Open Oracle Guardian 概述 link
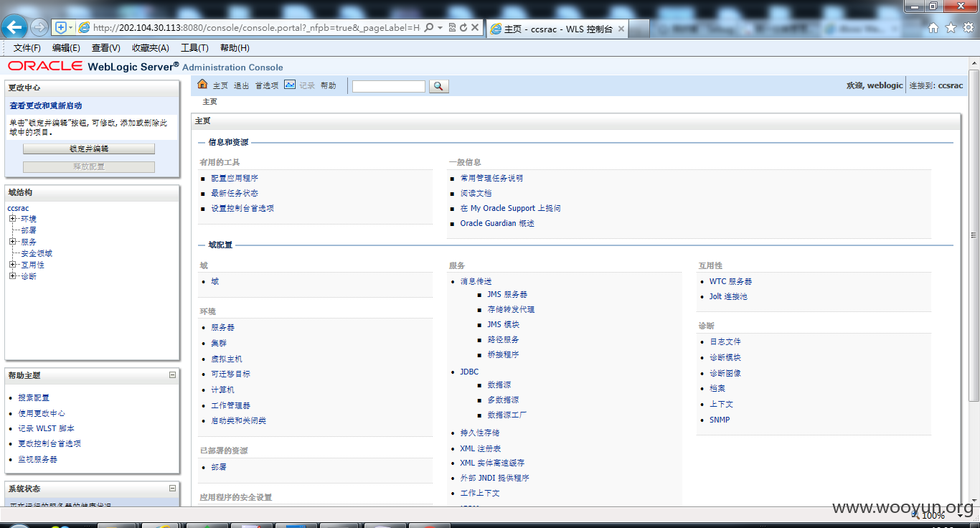Screen dimensions: 980x528 click(497, 223)
